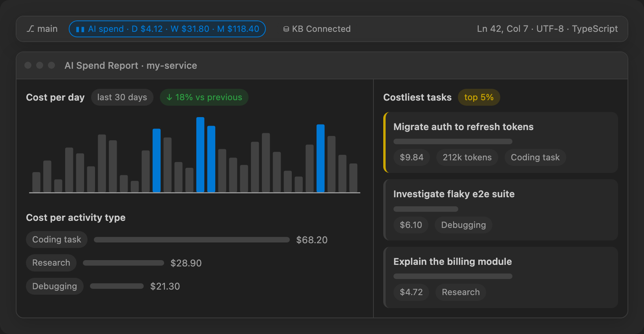
Task: Open the AI spend status bar pill
Action: coord(167,29)
